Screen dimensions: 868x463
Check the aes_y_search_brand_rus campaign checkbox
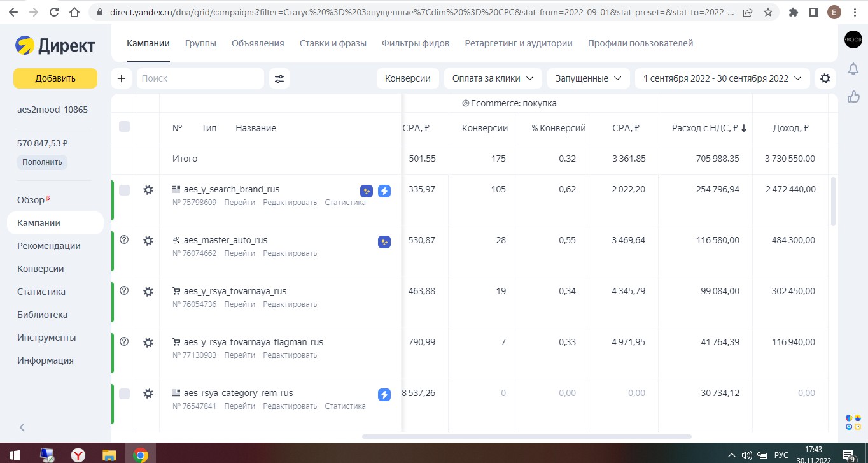pyautogui.click(x=124, y=190)
